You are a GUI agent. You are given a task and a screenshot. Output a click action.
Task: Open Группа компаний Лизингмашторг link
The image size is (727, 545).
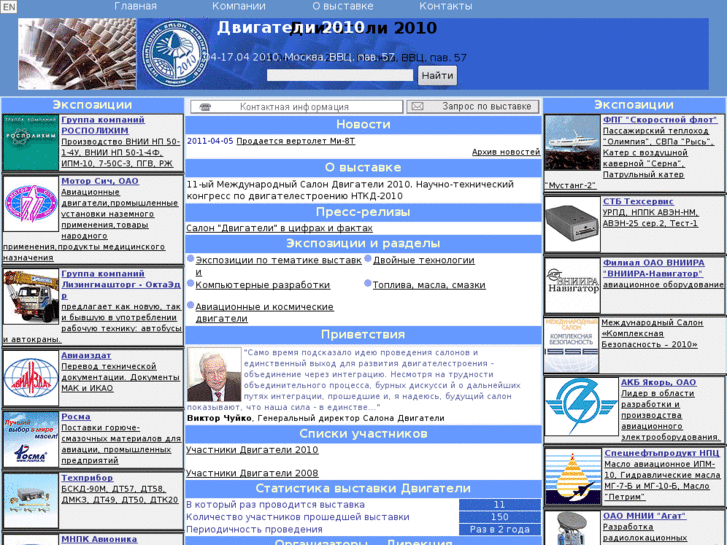pos(121,285)
